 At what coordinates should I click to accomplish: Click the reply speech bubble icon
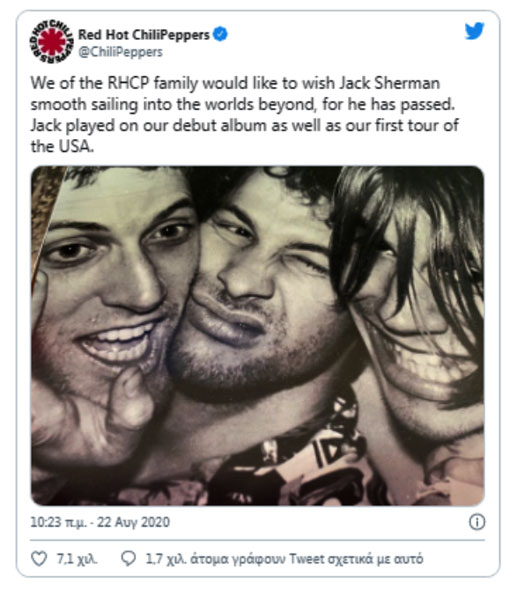[x=128, y=559]
